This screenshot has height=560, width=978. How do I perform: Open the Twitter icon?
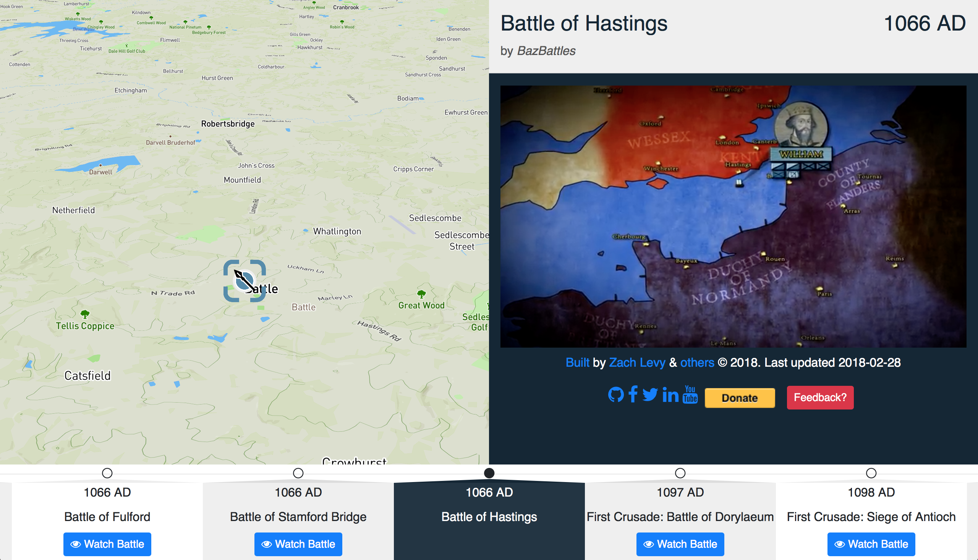tap(651, 394)
